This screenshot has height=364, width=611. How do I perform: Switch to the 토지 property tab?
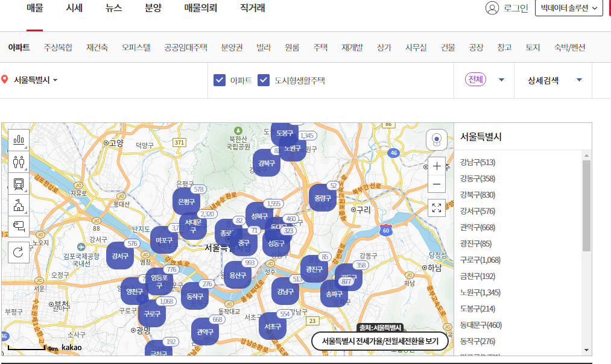(x=533, y=47)
